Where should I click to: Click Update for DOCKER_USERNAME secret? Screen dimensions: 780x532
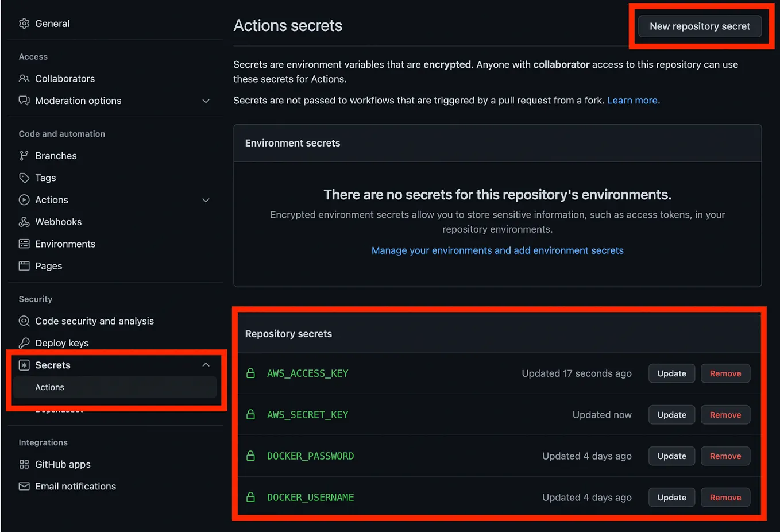[x=671, y=497]
